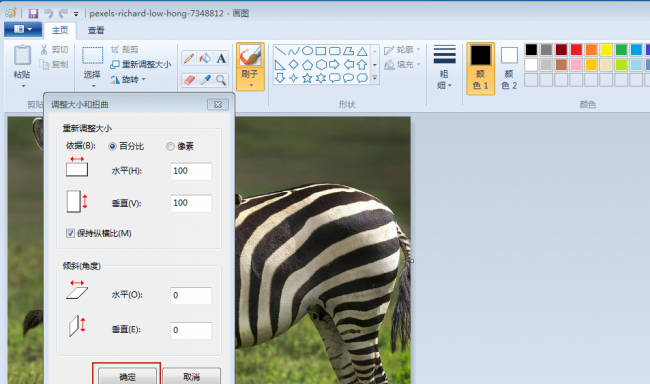The width and height of the screenshot is (650, 384).
Task: Select the Text tool
Action: [x=221, y=58]
